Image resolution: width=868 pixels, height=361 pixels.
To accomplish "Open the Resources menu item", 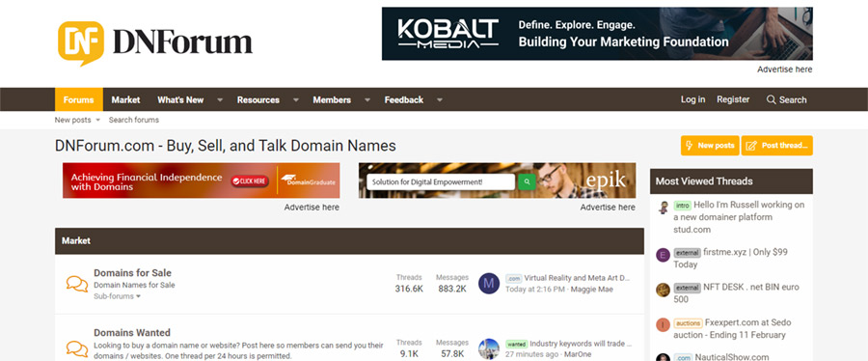I will point(258,99).
